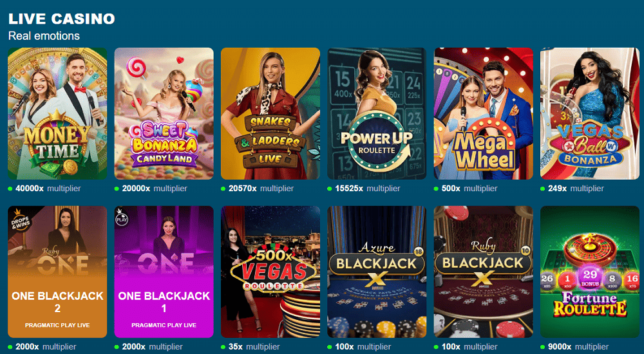Click the Pragmatic Play logo badge on One Blackjack 1

(122, 216)
